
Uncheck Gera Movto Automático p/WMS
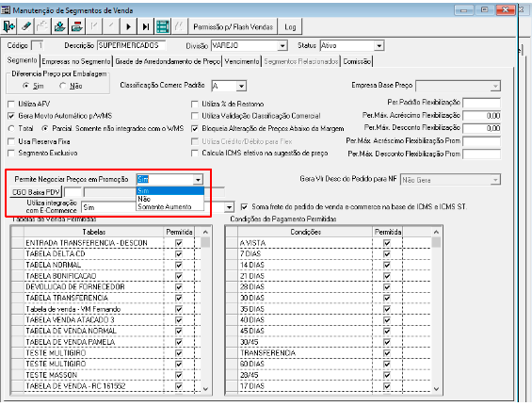(11, 116)
